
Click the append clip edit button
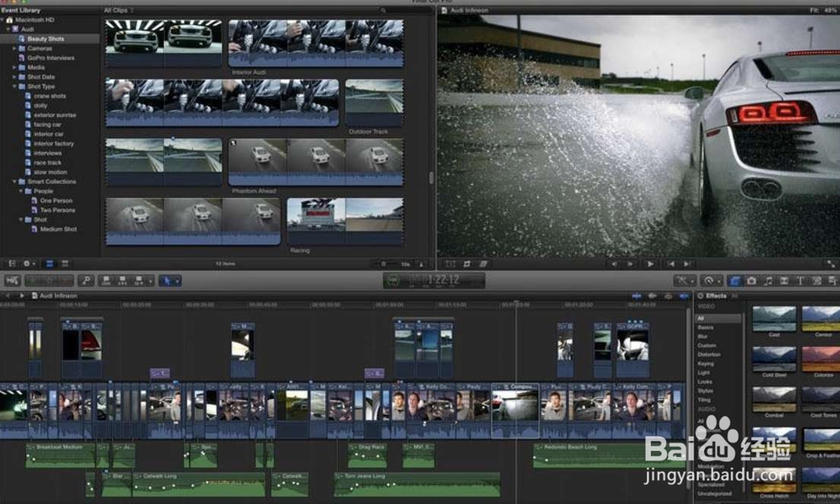[x=139, y=280]
